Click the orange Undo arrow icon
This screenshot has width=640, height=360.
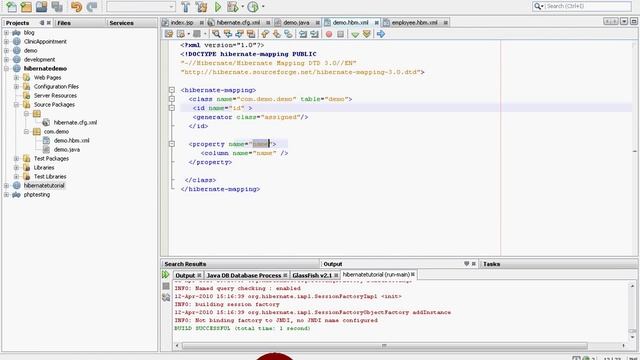76,7
